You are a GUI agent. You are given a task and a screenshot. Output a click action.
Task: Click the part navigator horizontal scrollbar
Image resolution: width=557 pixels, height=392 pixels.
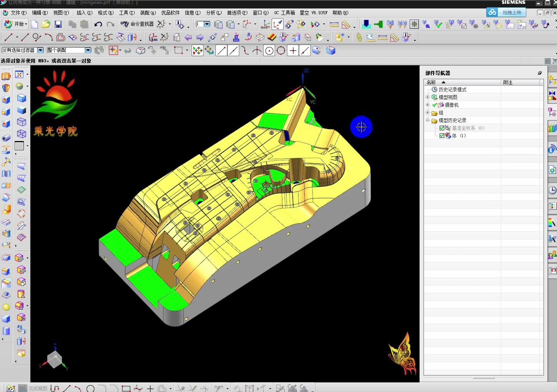coord(484,378)
